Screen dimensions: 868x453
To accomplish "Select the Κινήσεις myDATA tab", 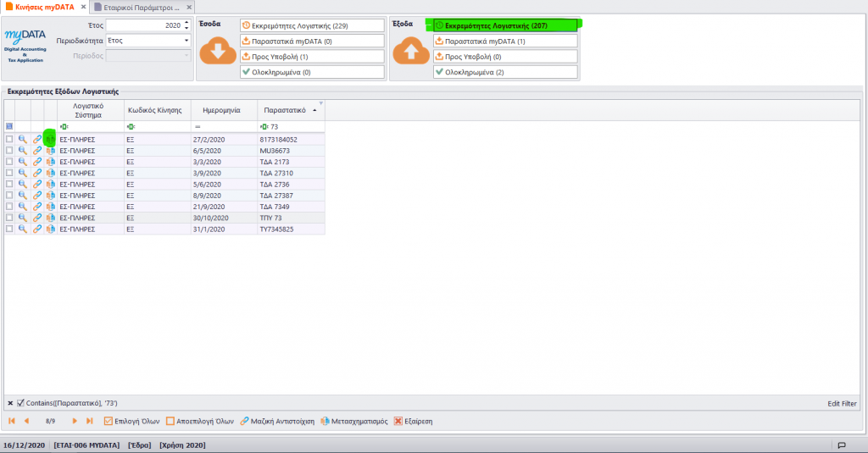I will (x=45, y=7).
